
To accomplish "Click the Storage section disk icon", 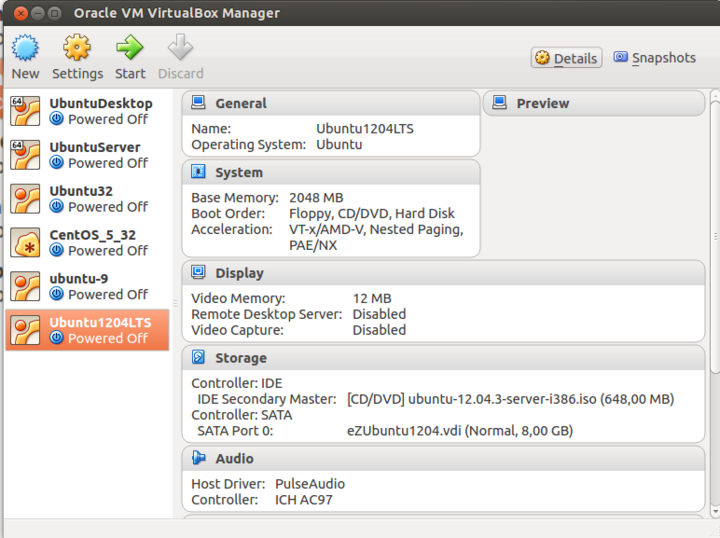I will [198, 357].
